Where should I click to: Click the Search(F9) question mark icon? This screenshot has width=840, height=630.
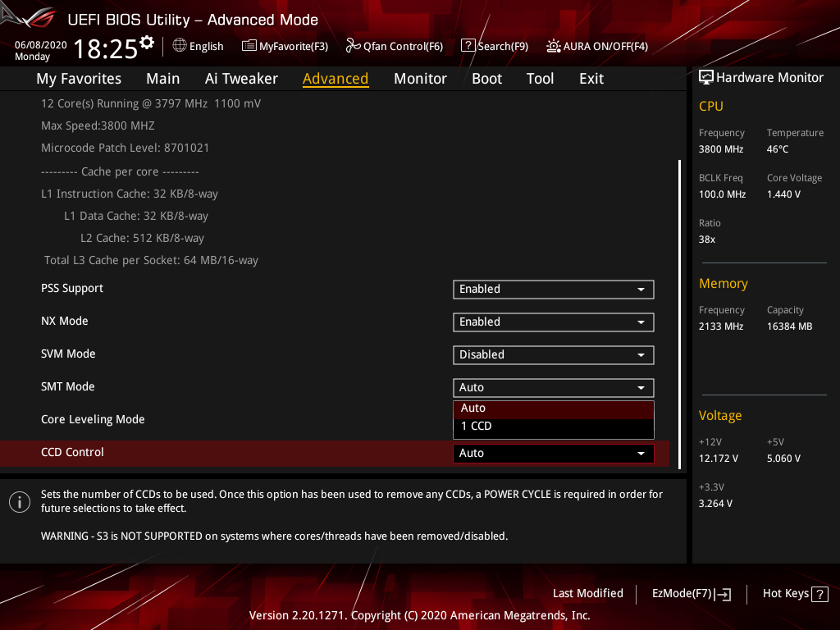(468, 46)
